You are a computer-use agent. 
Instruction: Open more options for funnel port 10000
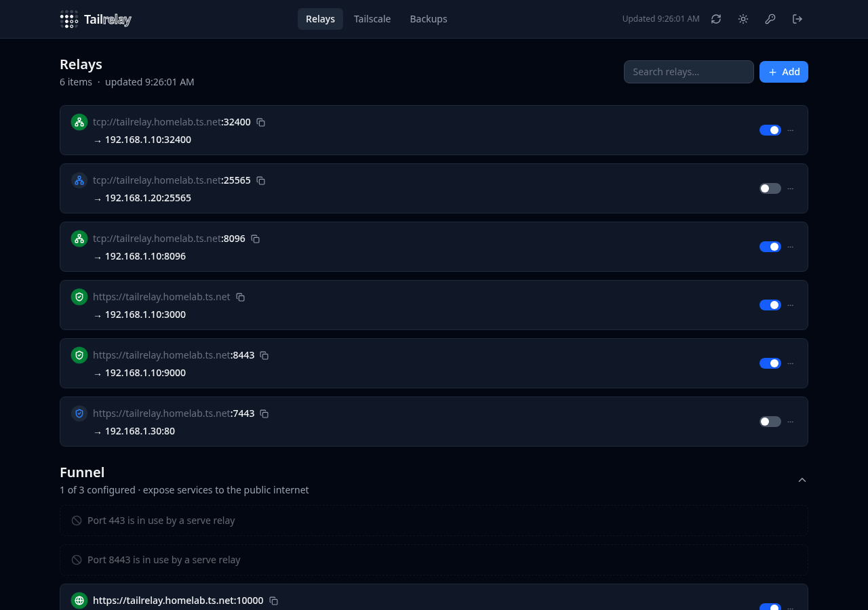(x=791, y=607)
